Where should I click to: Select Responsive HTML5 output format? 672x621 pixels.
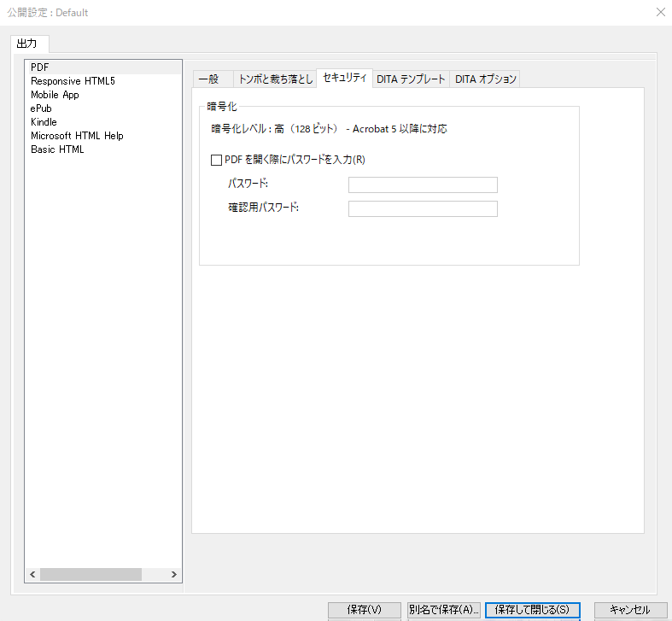(73, 81)
